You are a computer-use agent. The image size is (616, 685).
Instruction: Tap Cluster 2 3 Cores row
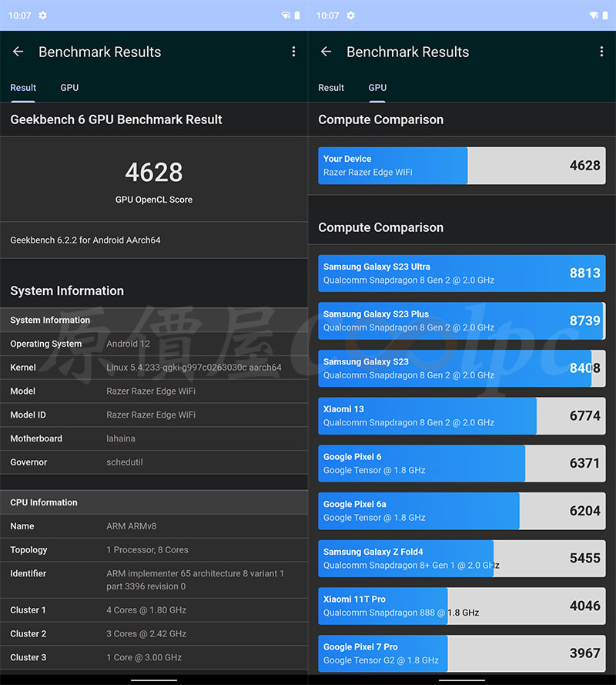point(154,633)
